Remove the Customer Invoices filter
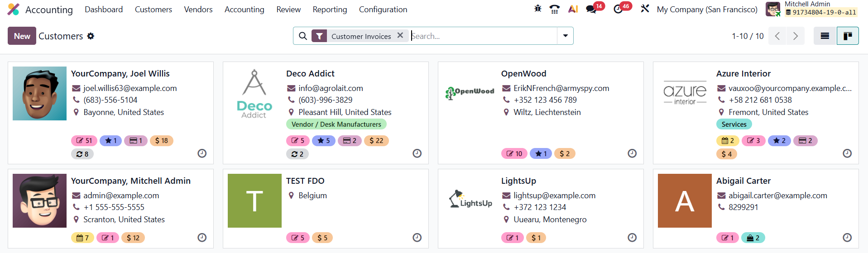The image size is (868, 253). pos(400,35)
